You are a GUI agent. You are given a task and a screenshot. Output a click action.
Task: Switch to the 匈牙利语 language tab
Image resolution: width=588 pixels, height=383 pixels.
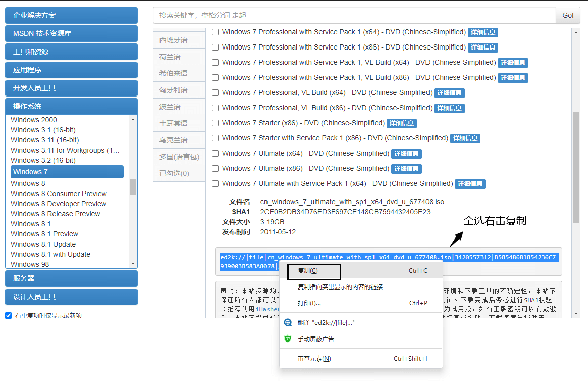coord(179,90)
